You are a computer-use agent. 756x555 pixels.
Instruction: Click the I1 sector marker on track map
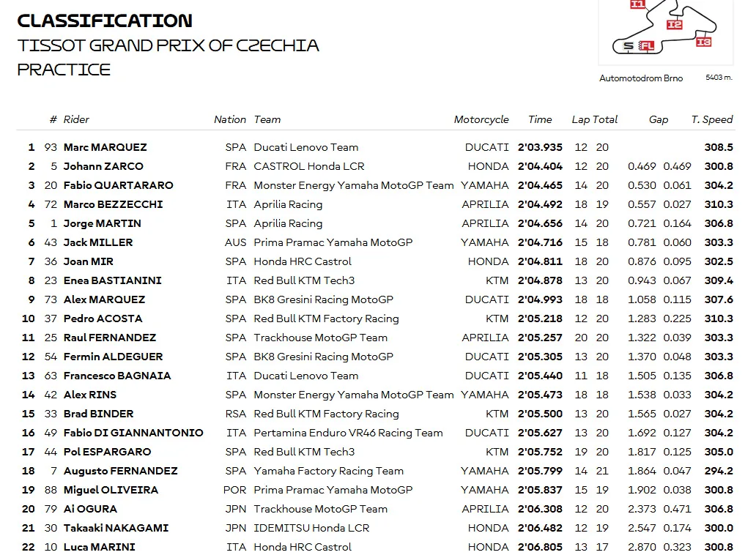pyautogui.click(x=637, y=4)
